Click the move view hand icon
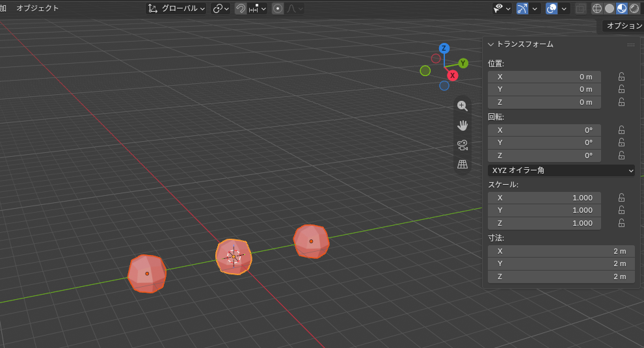 [x=463, y=126]
